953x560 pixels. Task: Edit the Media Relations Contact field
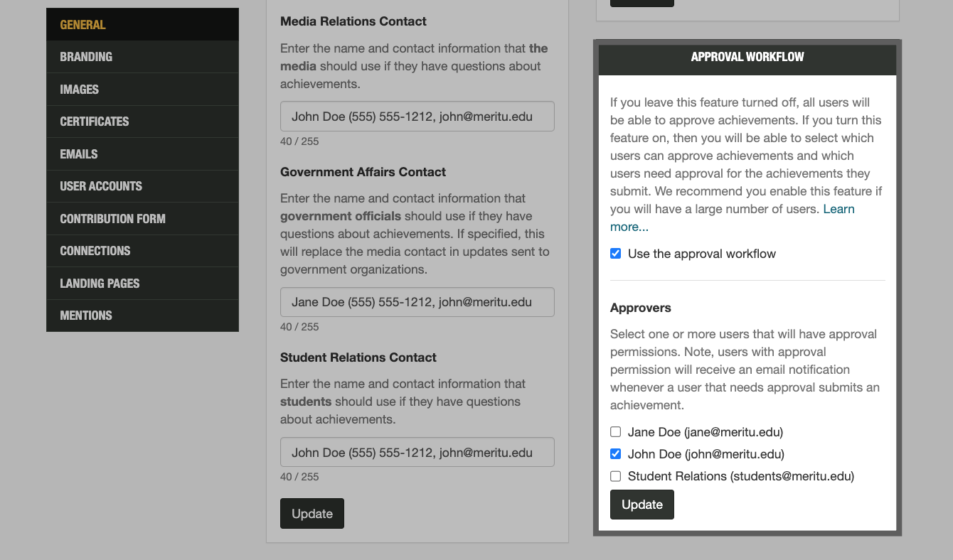417,116
